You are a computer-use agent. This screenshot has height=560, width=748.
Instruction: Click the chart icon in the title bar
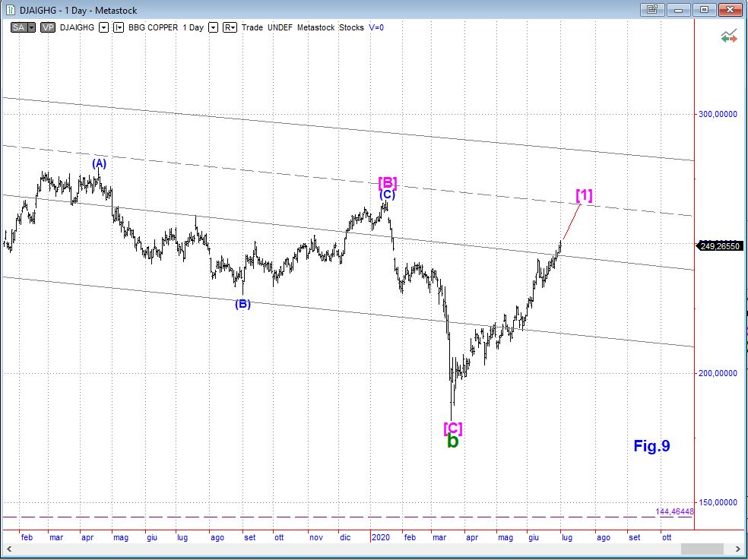[11, 10]
